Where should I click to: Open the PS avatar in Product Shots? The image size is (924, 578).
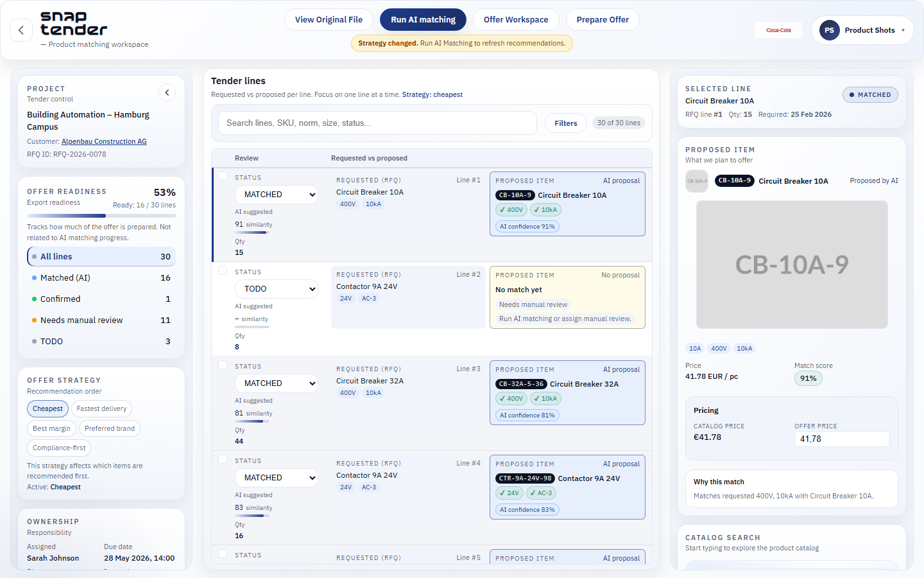(829, 30)
